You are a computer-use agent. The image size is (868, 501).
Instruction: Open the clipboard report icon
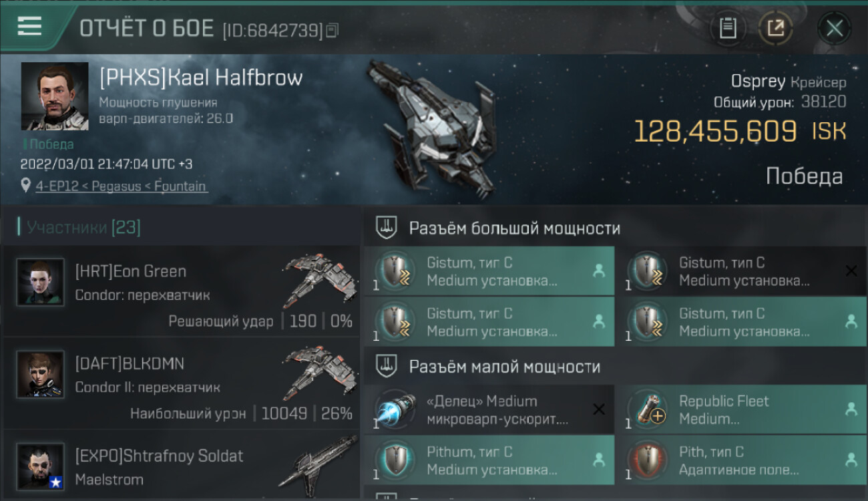tap(728, 29)
